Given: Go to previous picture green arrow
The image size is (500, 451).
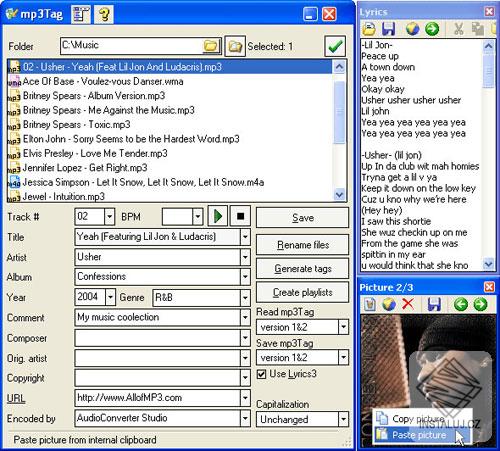Looking at the screenshot, I should (x=461, y=304).
